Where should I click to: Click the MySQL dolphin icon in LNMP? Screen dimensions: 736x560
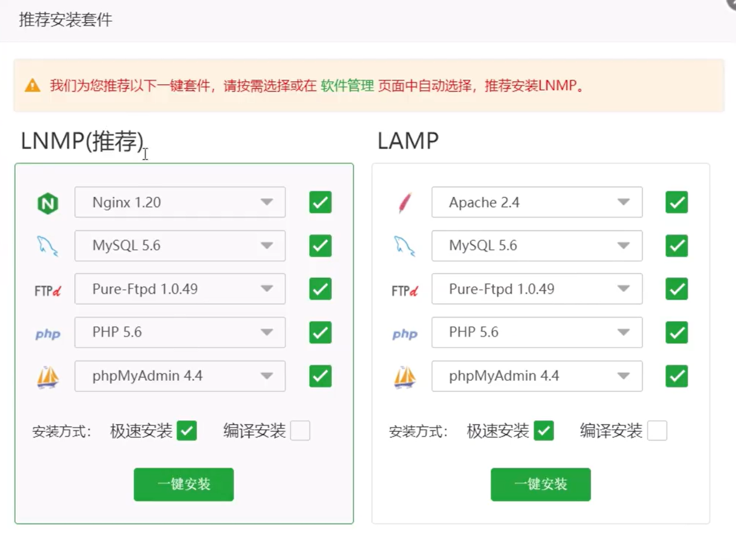(47, 246)
